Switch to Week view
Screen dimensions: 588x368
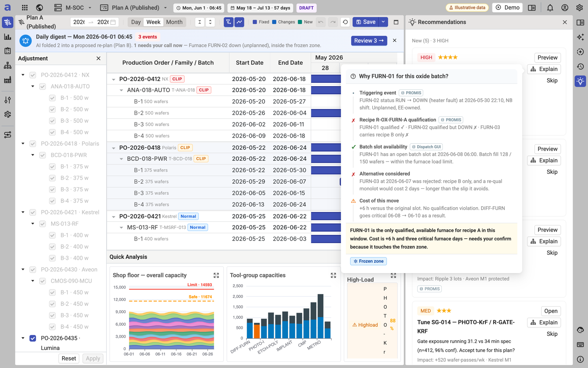[153, 22]
